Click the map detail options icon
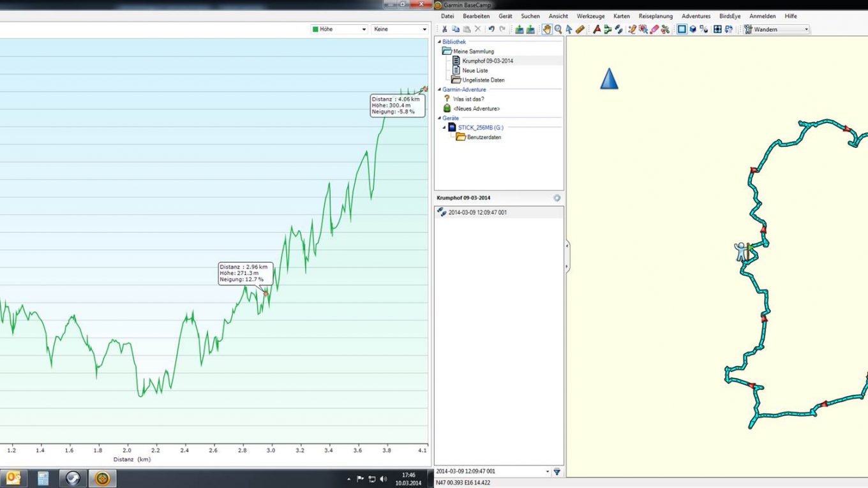This screenshot has width=868, height=488. (x=703, y=29)
